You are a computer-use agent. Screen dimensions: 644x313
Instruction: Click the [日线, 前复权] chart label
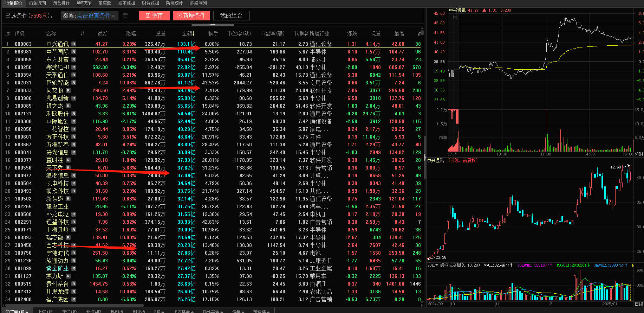[463, 160]
